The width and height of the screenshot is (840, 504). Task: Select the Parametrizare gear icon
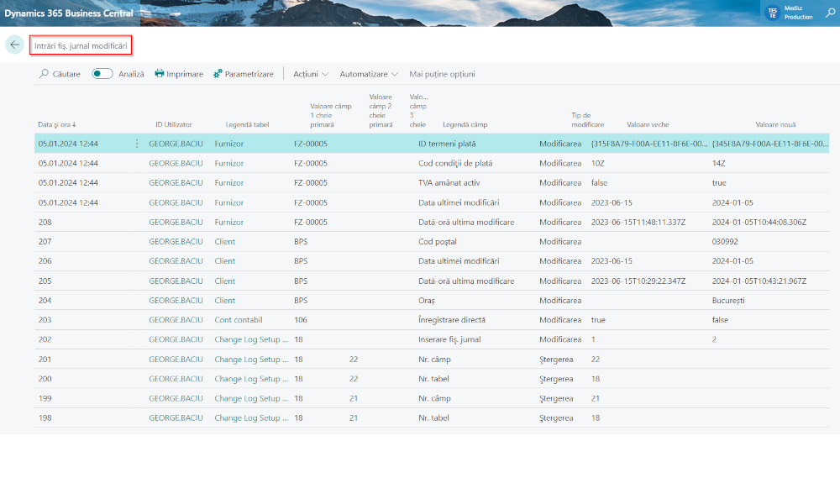217,73
